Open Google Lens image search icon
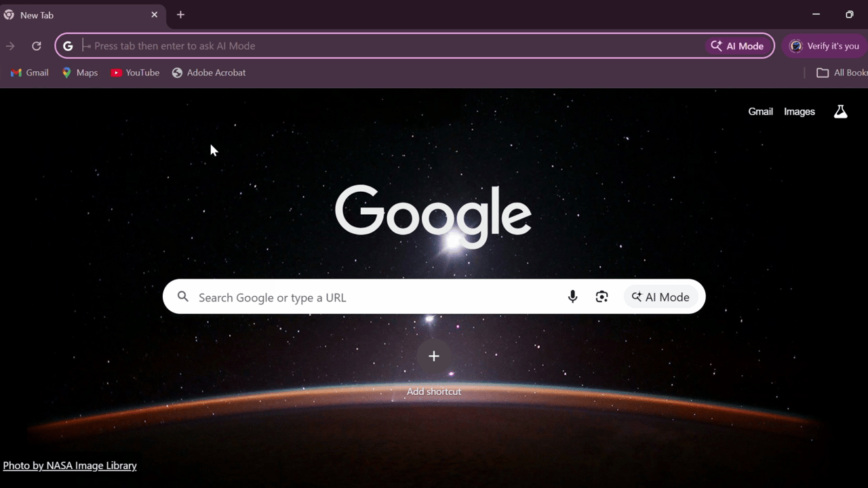Image resolution: width=868 pixels, height=488 pixels. coord(601,297)
